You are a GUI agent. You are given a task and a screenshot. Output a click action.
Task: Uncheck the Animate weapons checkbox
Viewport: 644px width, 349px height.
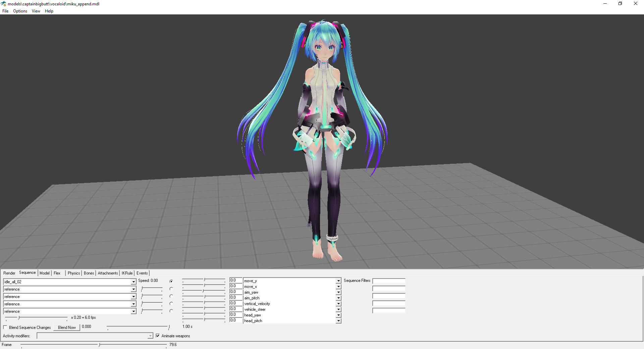(158, 336)
